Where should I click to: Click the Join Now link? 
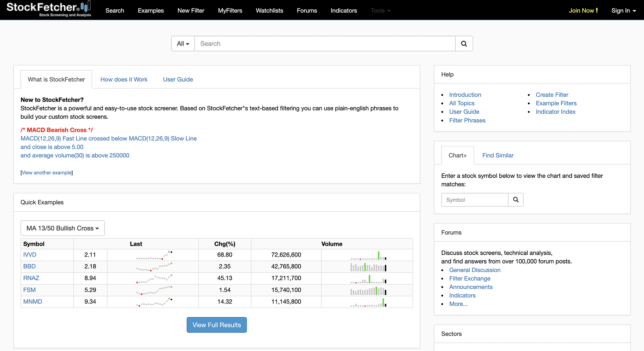point(583,10)
